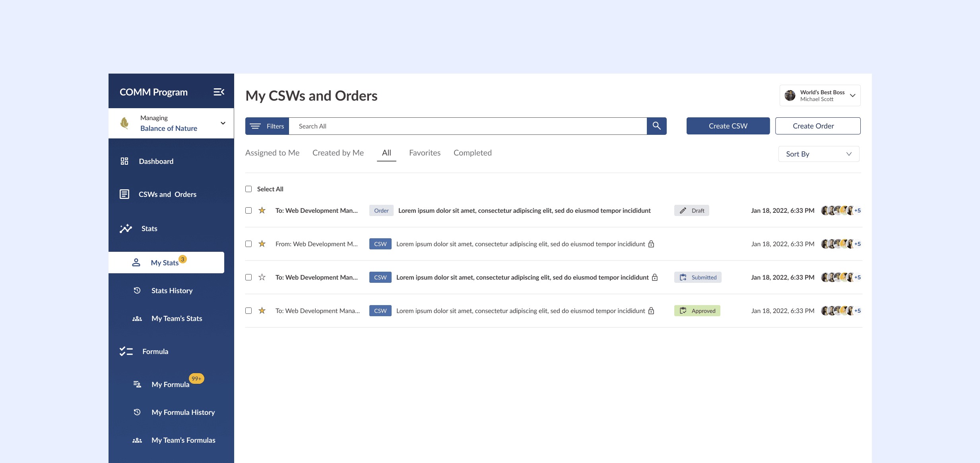Viewport: 980px width, 463px height.
Task: Tick checkbox for the Order row
Action: (x=248, y=210)
